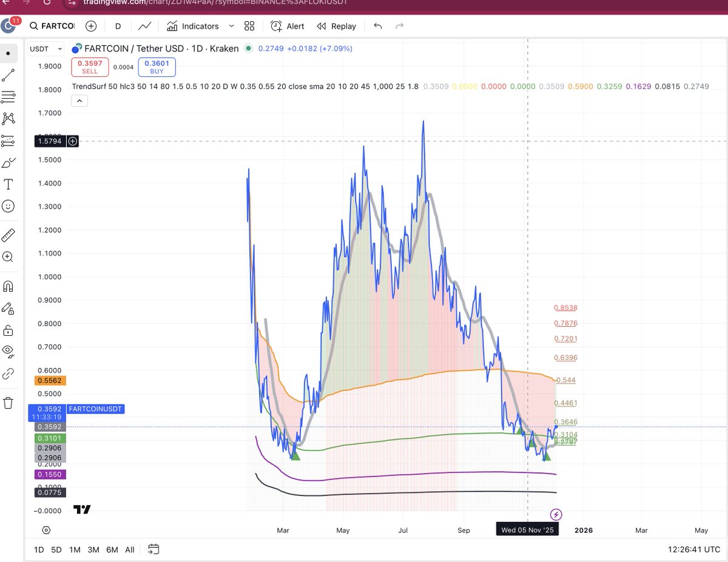
Task: Expand the USDT currency selector
Action: click(x=45, y=49)
